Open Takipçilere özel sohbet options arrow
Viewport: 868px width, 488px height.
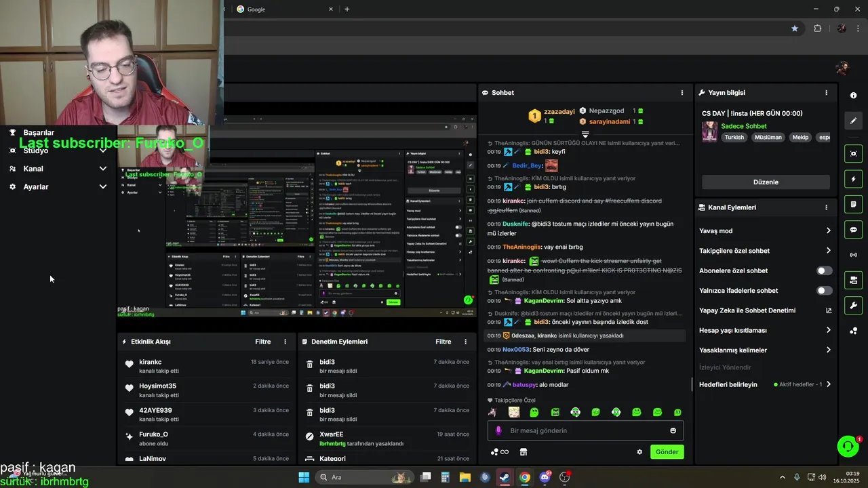pyautogui.click(x=828, y=251)
